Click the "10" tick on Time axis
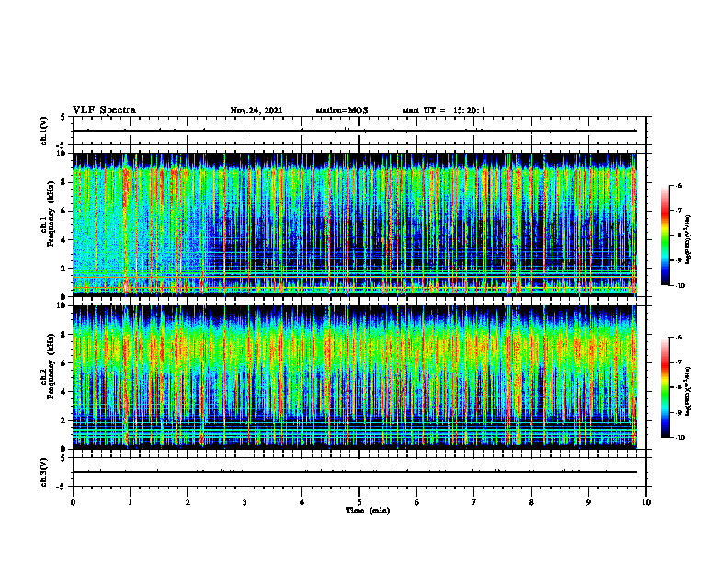The width and height of the screenshot is (728, 563). pos(646,502)
